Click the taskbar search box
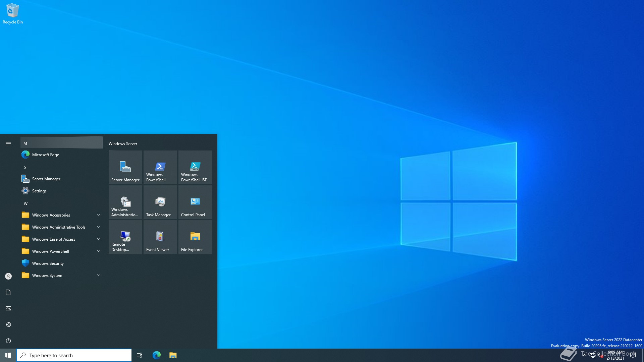644x362 pixels. click(x=74, y=355)
